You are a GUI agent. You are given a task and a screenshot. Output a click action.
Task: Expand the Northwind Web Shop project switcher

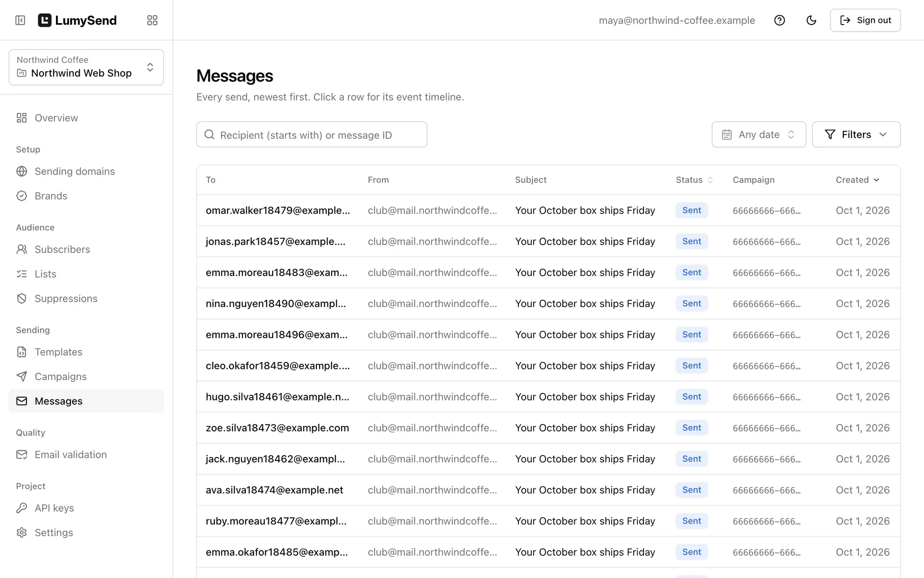(86, 67)
